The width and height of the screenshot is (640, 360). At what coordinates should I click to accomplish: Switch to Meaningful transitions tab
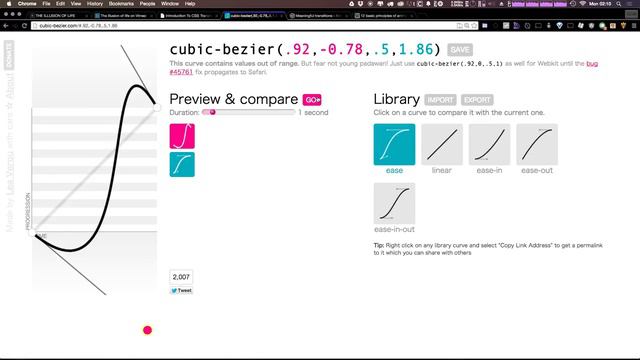tap(318, 16)
